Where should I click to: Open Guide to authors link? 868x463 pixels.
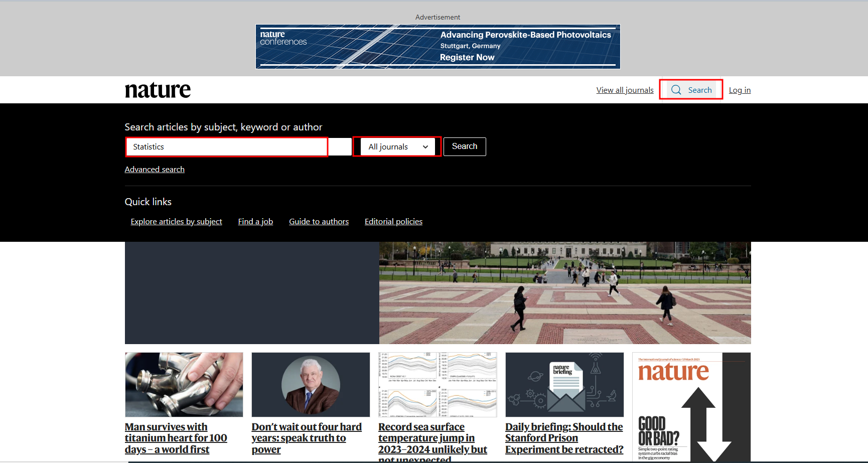click(x=319, y=222)
